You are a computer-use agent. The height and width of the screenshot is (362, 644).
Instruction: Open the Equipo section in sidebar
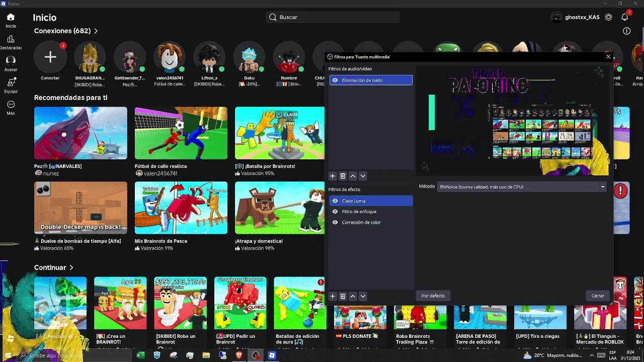pos(11,85)
